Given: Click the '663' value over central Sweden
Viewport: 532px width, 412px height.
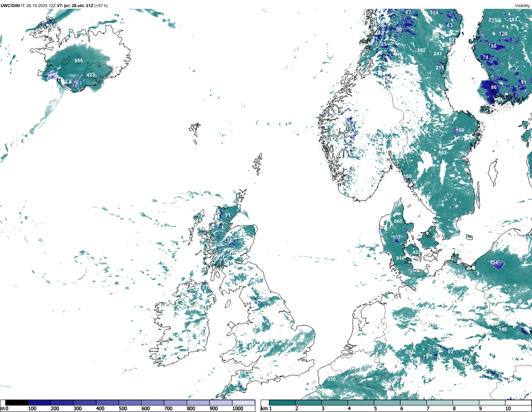Looking at the screenshot, I should coord(442,153).
